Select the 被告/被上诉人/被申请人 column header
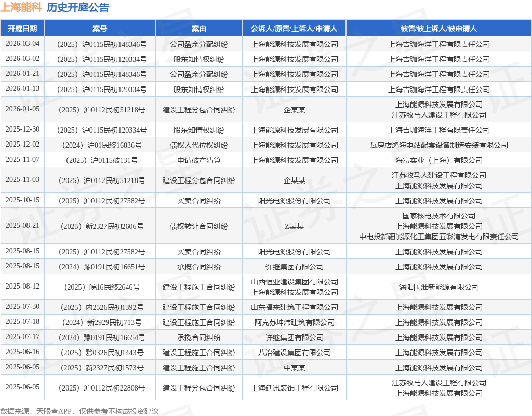 coord(438,29)
